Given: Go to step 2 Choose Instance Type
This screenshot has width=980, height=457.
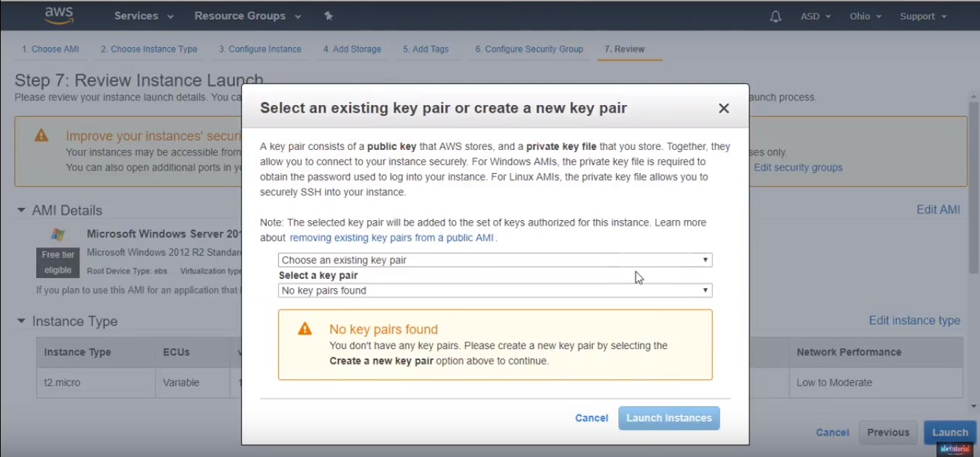Looking at the screenshot, I should [x=149, y=49].
